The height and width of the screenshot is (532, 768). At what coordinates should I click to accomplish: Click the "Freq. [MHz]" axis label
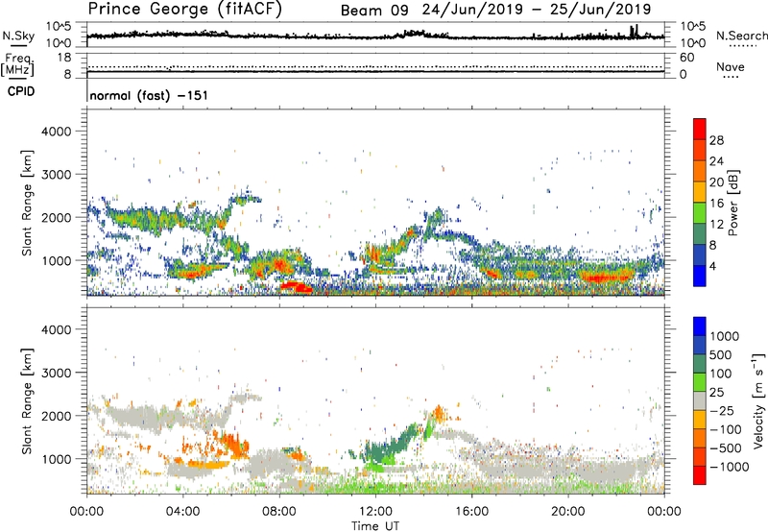[x=18, y=64]
